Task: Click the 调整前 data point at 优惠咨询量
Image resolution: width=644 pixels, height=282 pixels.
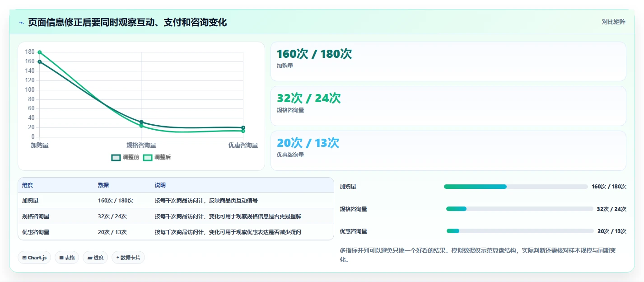Action: (243, 128)
